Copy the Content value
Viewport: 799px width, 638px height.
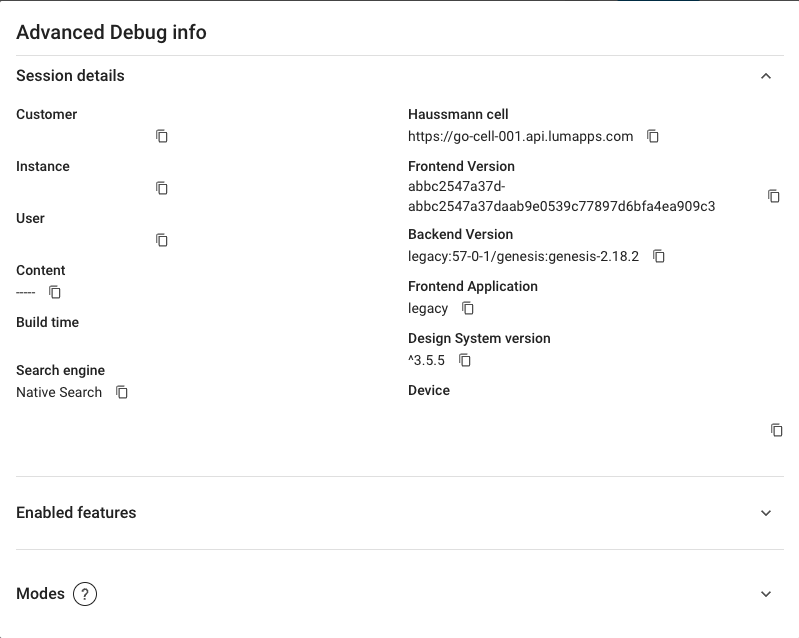click(x=56, y=292)
